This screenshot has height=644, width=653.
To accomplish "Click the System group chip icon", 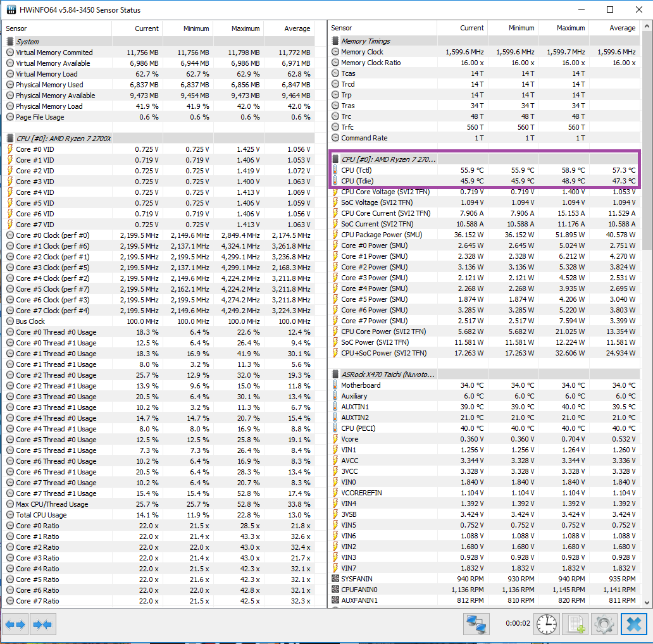I will (10, 42).
